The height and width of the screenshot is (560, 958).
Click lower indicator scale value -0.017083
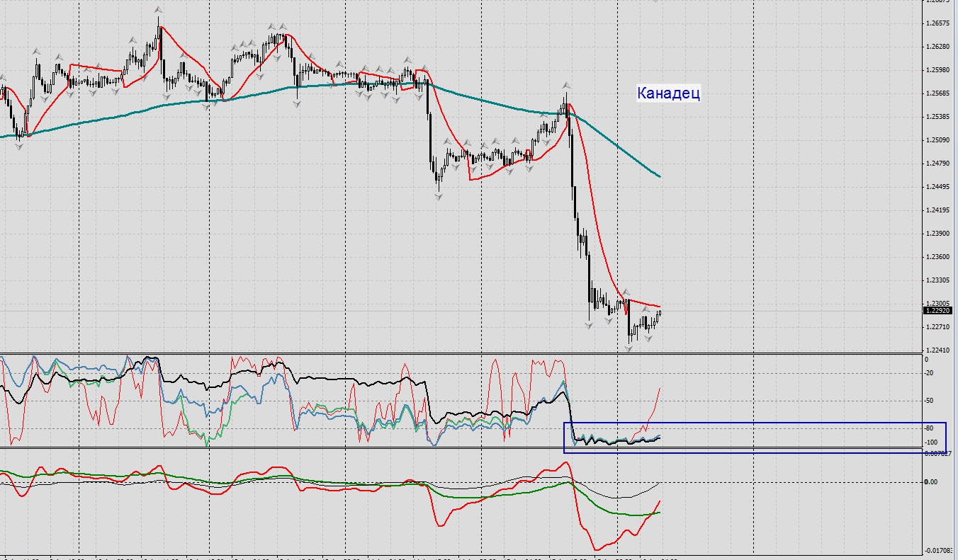tap(939, 550)
